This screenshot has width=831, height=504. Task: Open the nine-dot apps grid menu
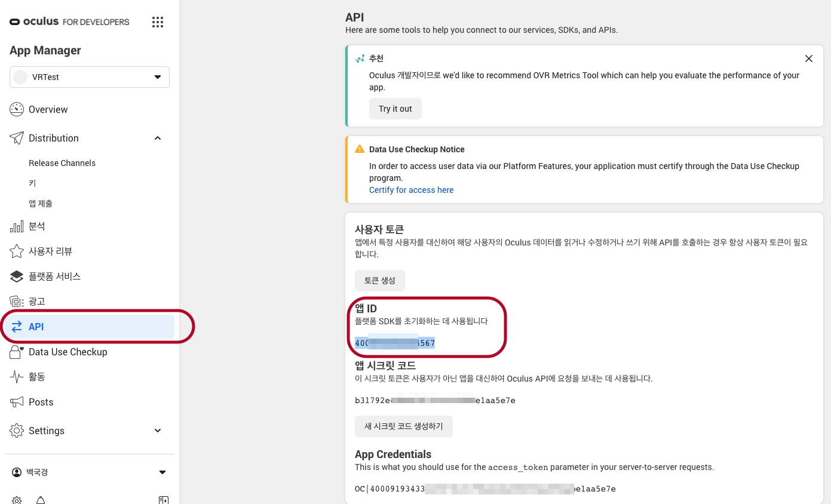tap(158, 22)
